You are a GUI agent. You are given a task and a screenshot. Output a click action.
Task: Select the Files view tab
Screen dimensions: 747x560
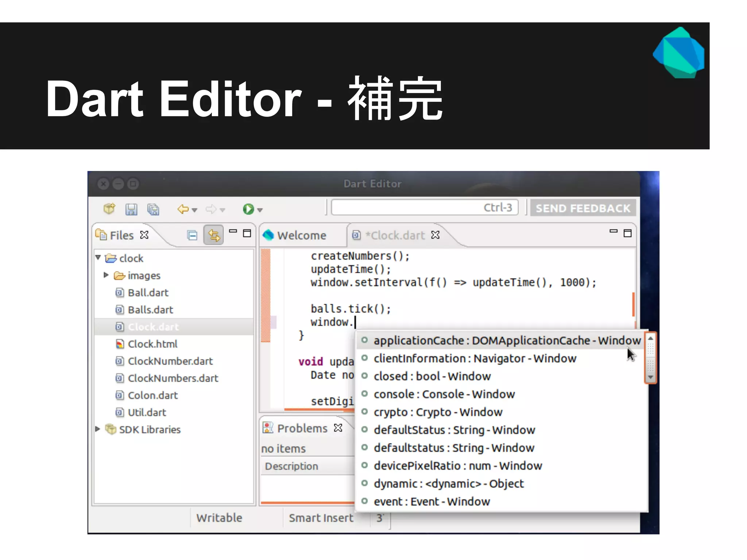(122, 236)
